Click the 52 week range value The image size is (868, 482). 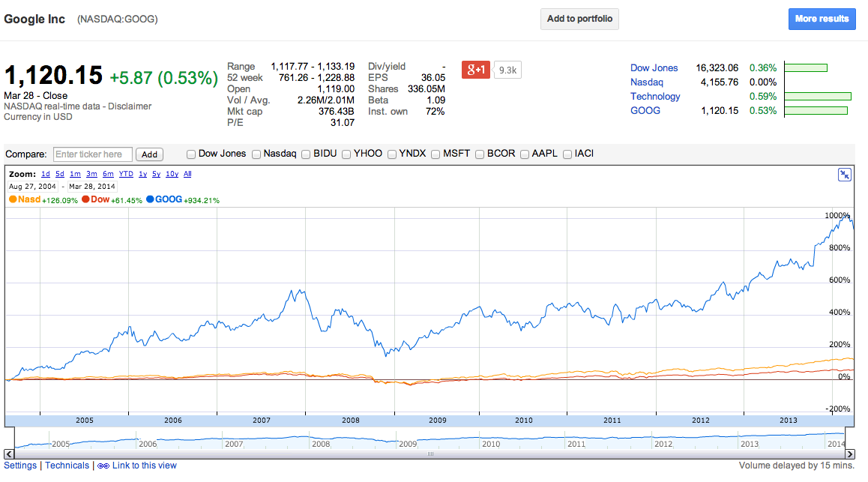tap(316, 78)
